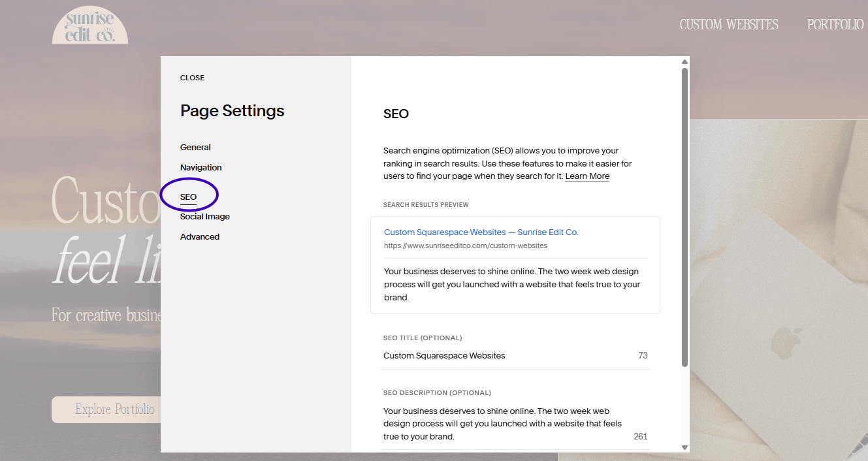868x461 pixels.
Task: Click the Page Settings heading
Action: 233,111
